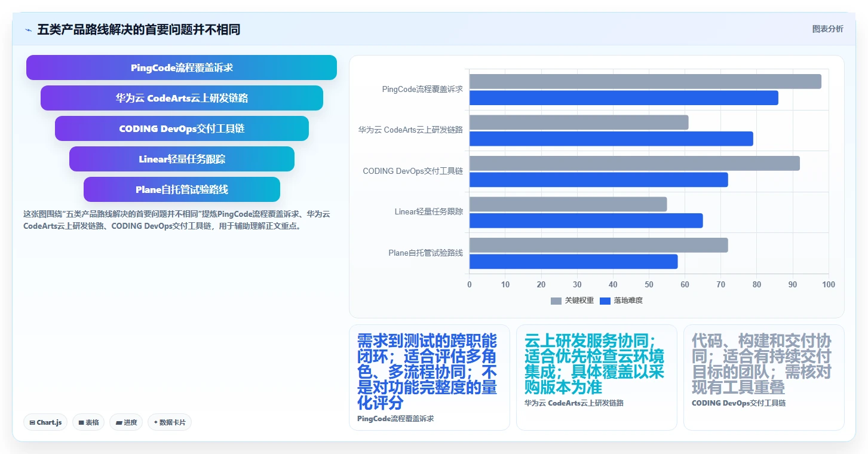Screen dimensions: 868x454
Task: Click the gray bar for 华为云 CodeArts
Action: 579,122
